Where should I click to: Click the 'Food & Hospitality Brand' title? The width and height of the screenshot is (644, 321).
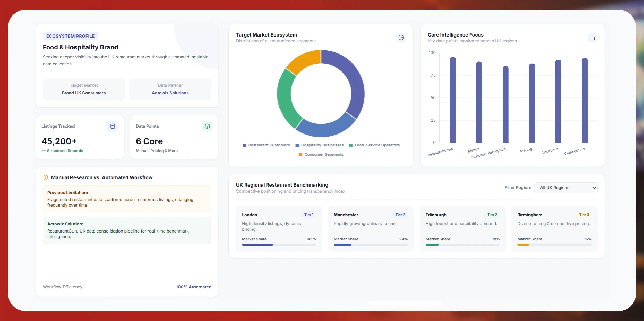coord(80,47)
